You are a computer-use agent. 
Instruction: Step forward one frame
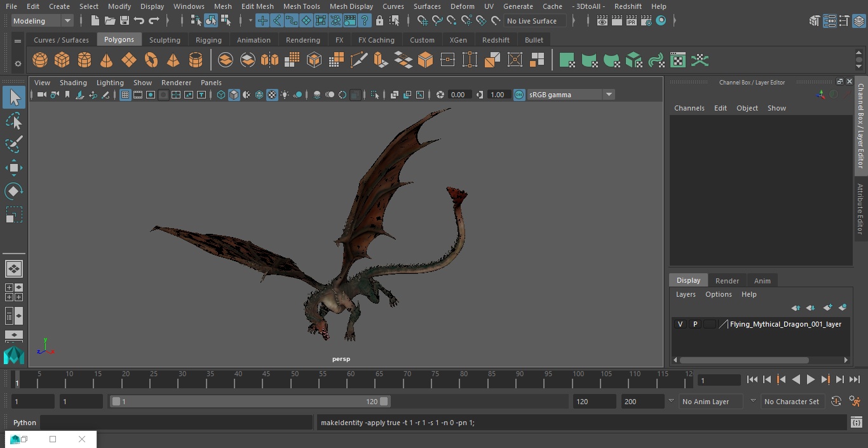[840, 379]
